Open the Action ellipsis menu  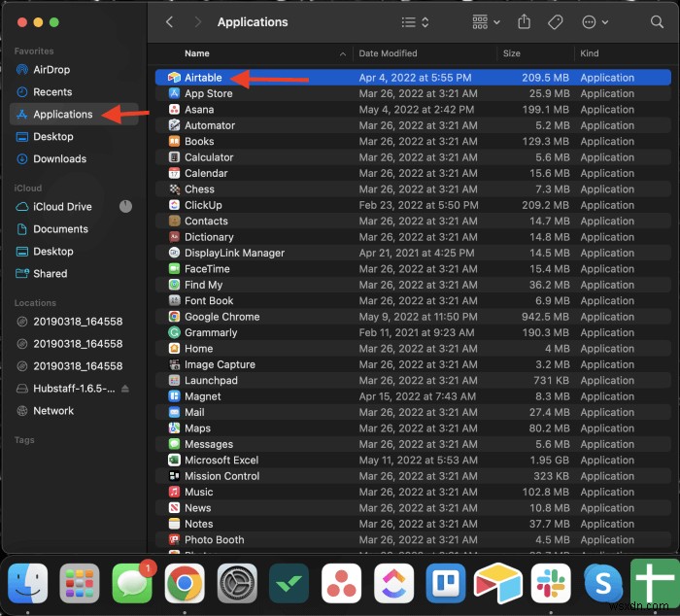pos(595,22)
